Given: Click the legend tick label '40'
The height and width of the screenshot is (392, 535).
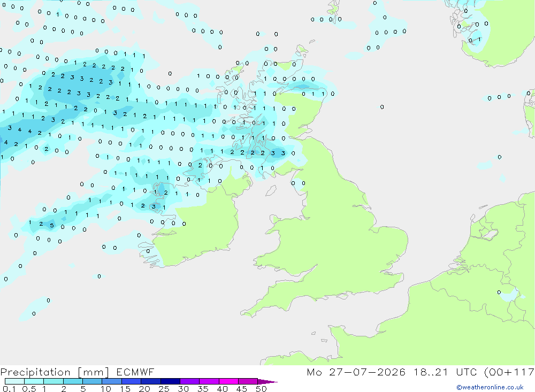Looking at the screenshot, I should (222, 389).
